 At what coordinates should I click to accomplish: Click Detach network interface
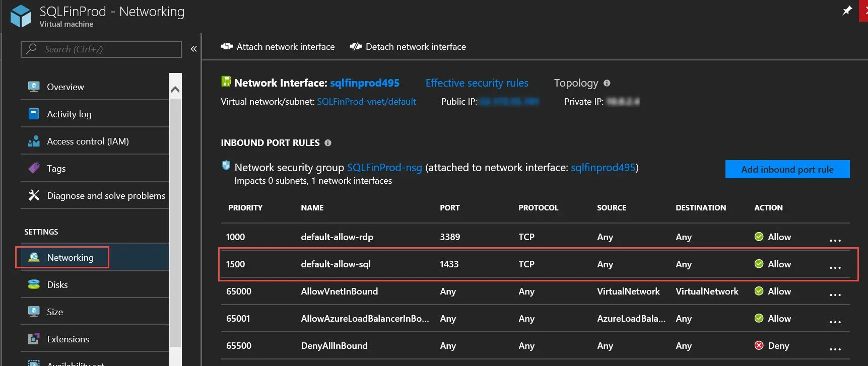[x=408, y=47]
